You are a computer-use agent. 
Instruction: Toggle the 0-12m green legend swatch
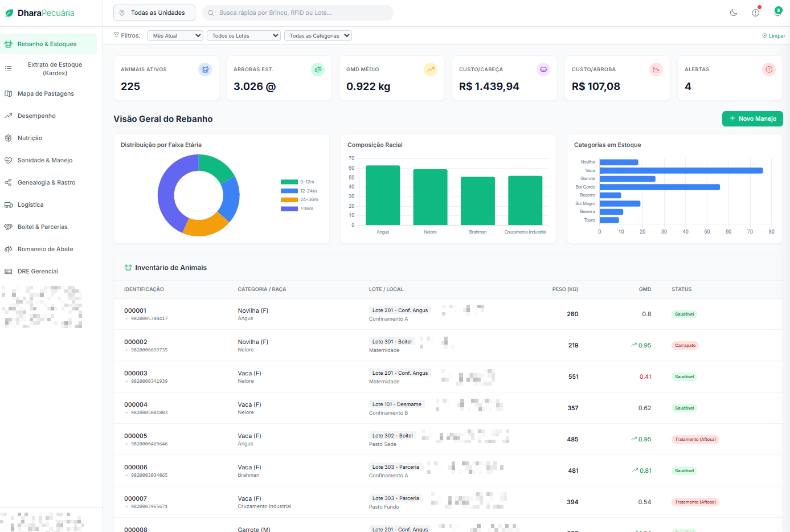289,182
